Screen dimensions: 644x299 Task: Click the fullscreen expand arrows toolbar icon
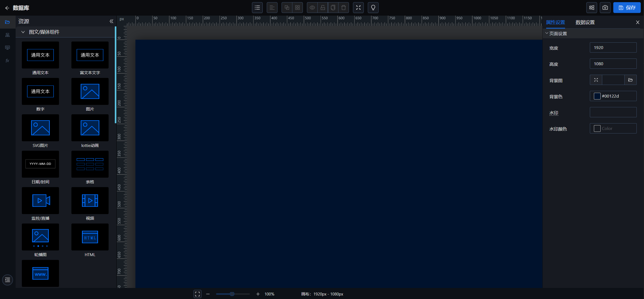click(358, 8)
